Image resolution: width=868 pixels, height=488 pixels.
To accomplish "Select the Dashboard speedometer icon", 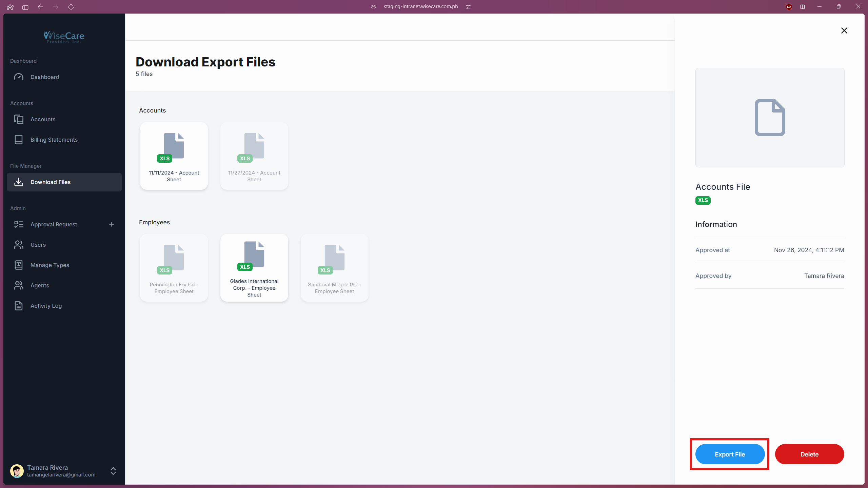I will (19, 77).
